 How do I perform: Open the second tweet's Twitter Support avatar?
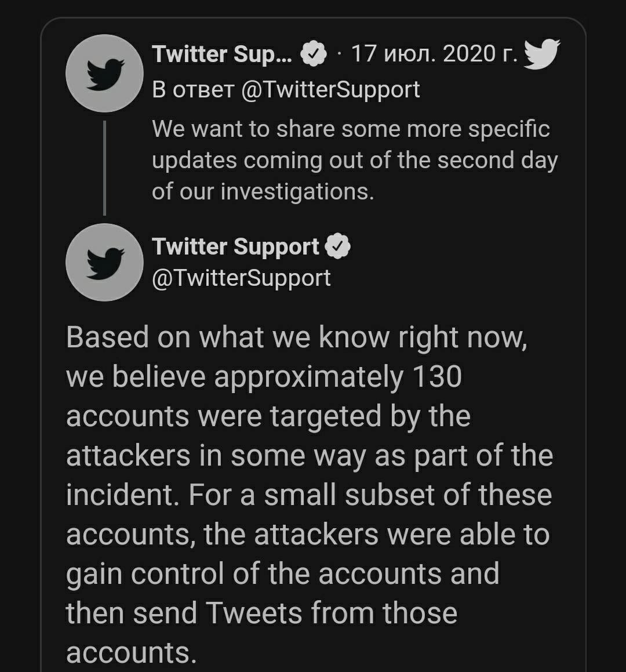[104, 262]
